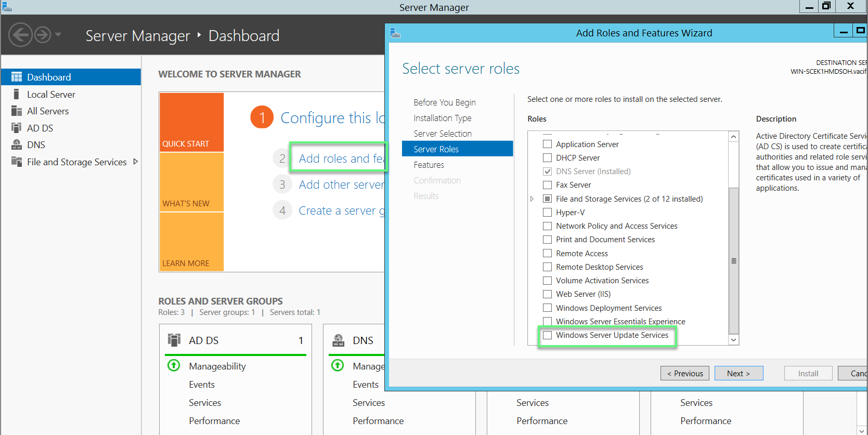Click DNS tile Manageability green status icon

338,365
